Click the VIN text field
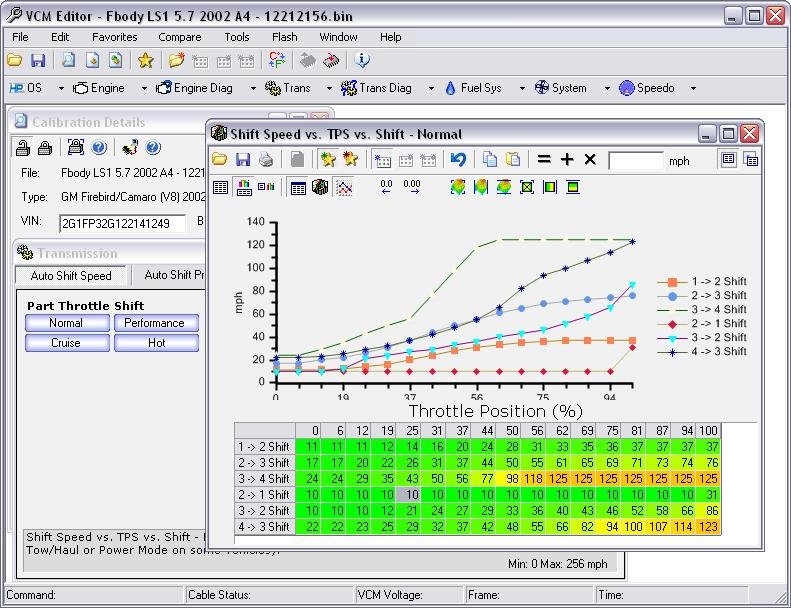 (122, 223)
